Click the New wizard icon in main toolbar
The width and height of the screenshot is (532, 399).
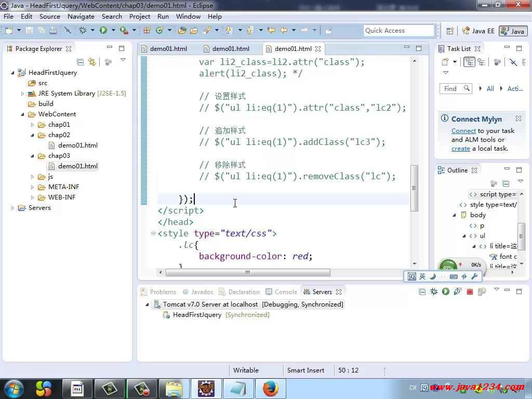click(x=9, y=31)
